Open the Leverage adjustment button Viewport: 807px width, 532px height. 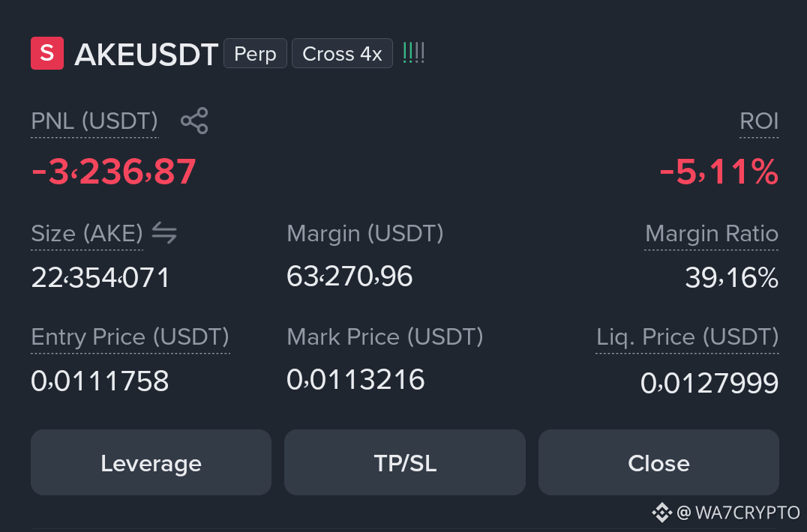[151, 462]
